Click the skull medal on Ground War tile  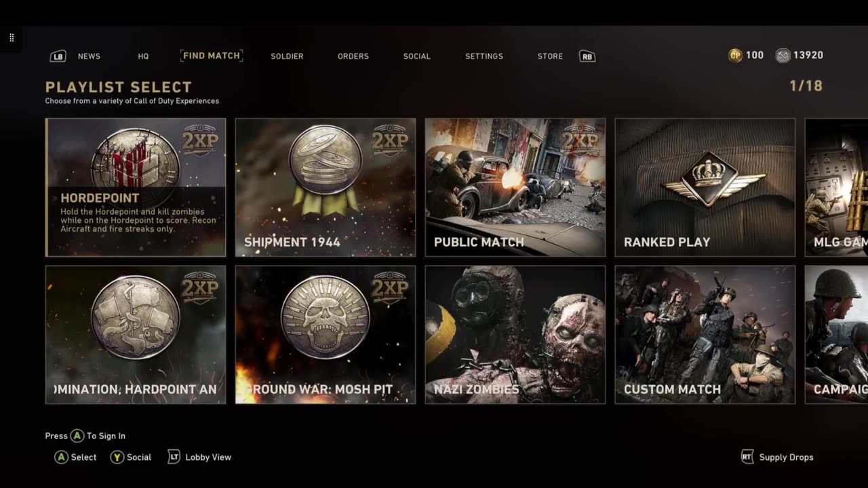[x=325, y=317]
